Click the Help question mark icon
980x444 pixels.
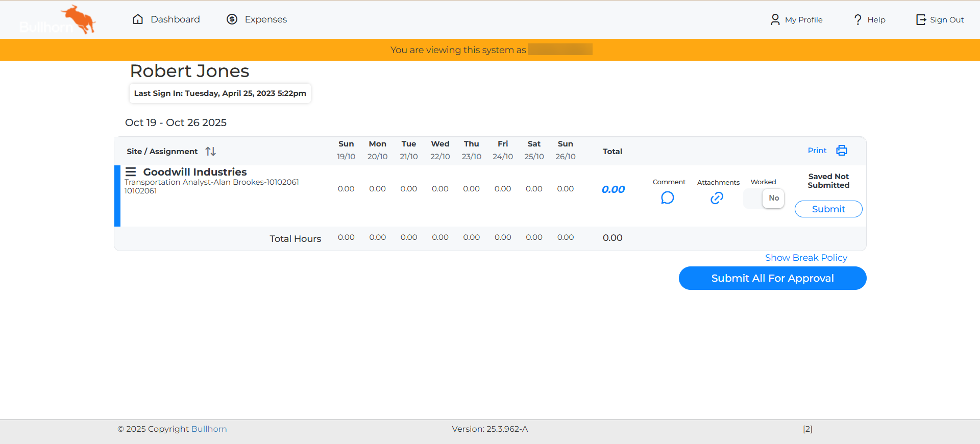857,19
